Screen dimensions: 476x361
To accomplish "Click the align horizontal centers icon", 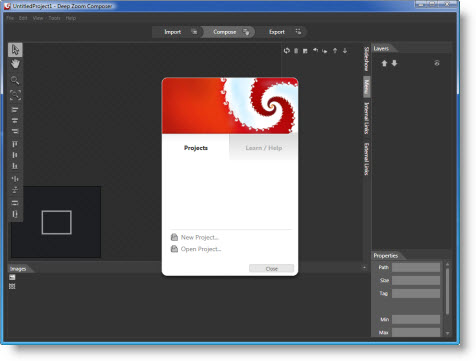I will (x=15, y=120).
